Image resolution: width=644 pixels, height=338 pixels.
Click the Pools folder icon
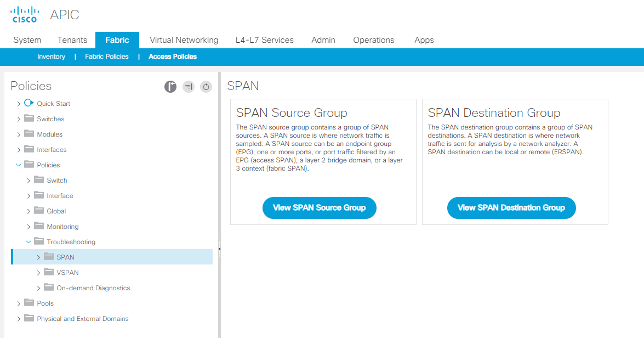coord(29,303)
